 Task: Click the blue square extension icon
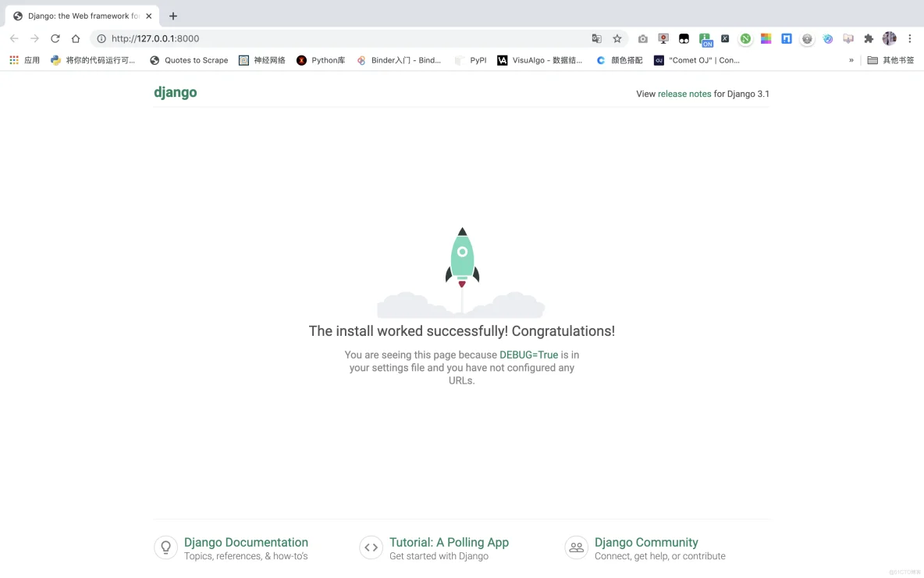[787, 39]
